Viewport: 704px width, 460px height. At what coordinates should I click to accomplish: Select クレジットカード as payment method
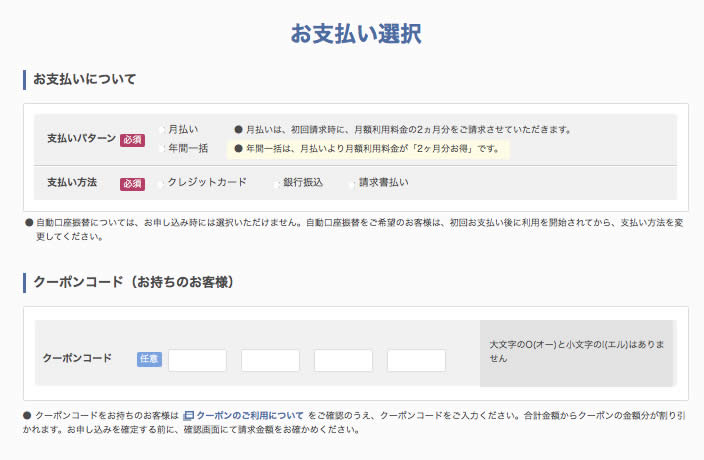tap(162, 183)
